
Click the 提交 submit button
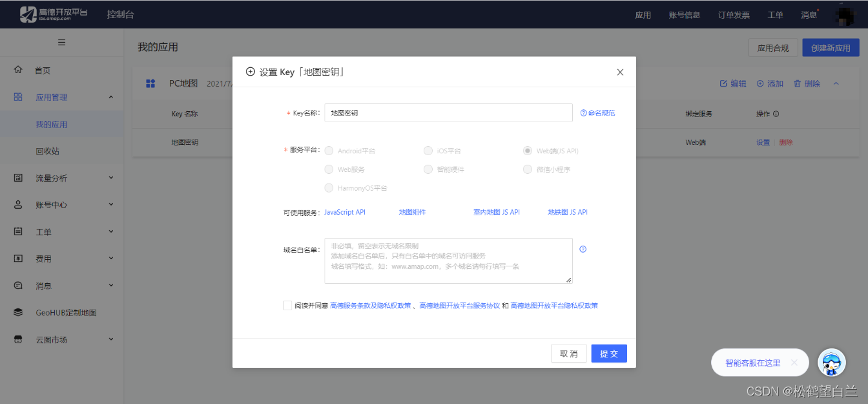(x=609, y=354)
